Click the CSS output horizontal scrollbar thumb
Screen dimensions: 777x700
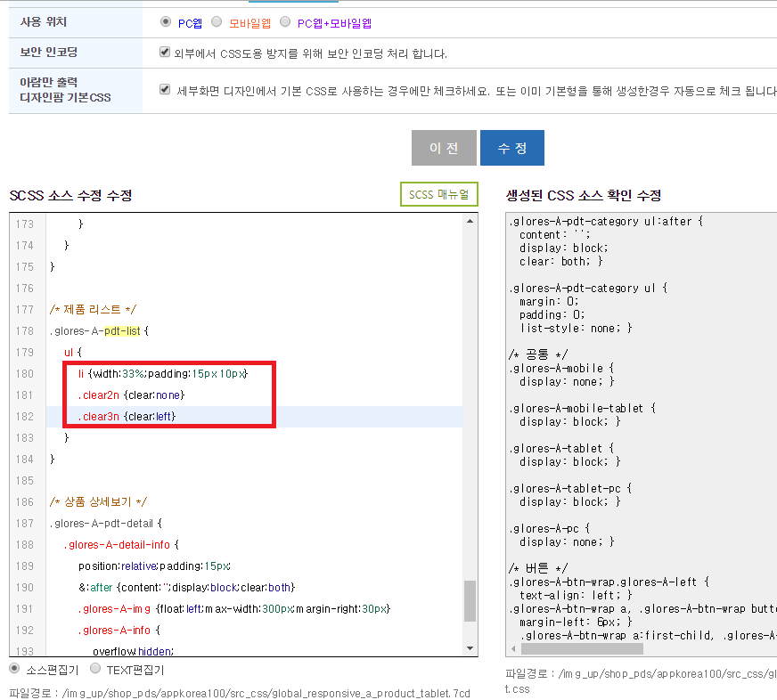click(x=582, y=648)
